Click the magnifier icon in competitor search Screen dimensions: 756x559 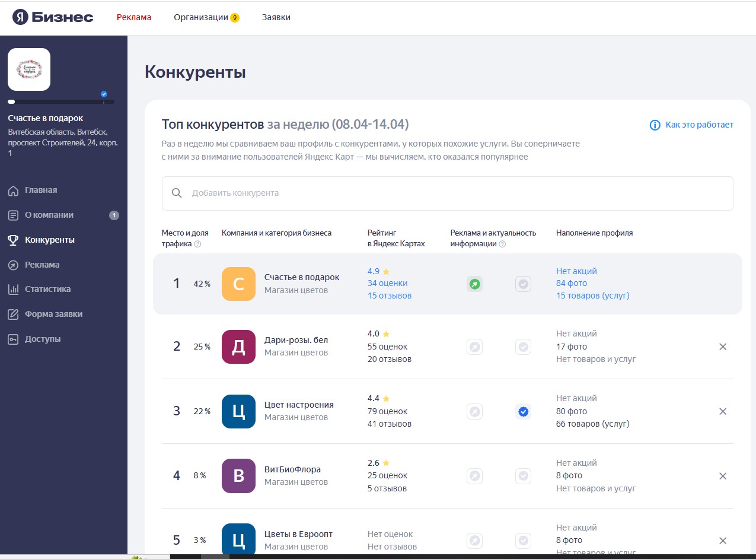176,193
